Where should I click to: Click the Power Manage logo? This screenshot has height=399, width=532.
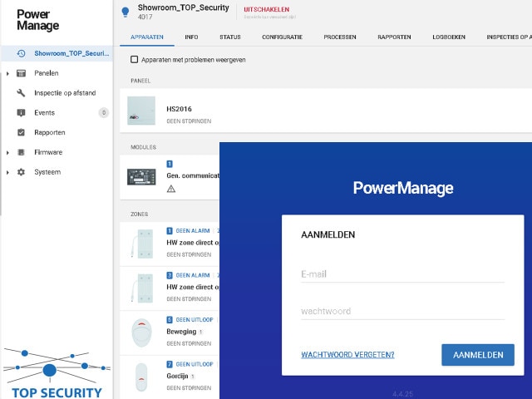(x=37, y=20)
